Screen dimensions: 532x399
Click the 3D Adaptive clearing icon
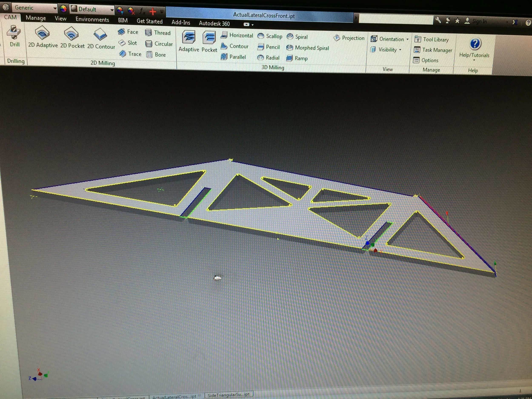189,38
